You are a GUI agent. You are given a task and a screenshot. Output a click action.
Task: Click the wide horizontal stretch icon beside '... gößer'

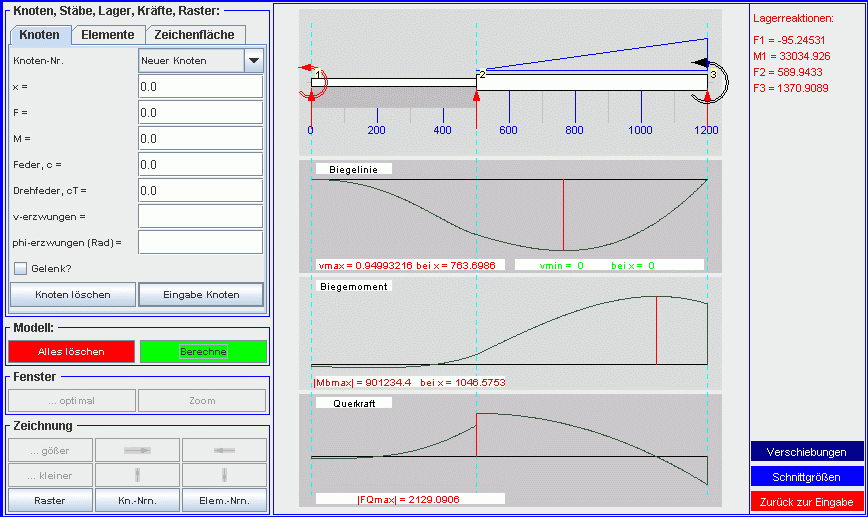(138, 450)
